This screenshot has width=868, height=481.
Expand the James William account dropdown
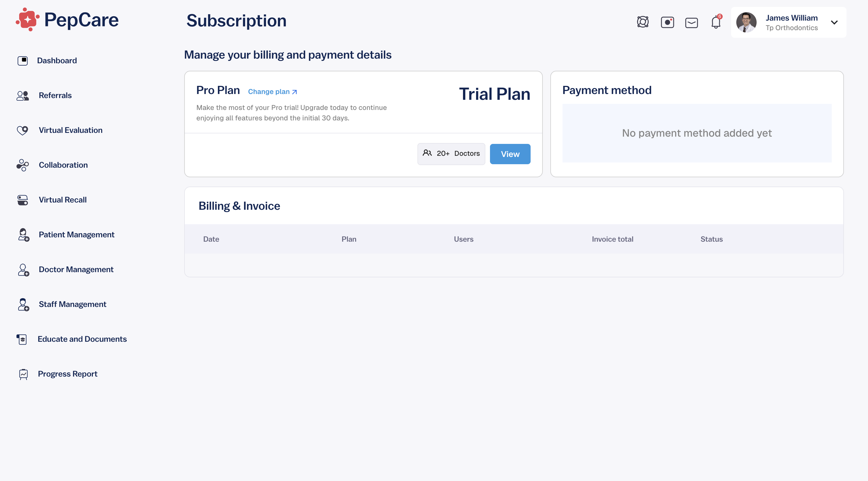coord(834,23)
